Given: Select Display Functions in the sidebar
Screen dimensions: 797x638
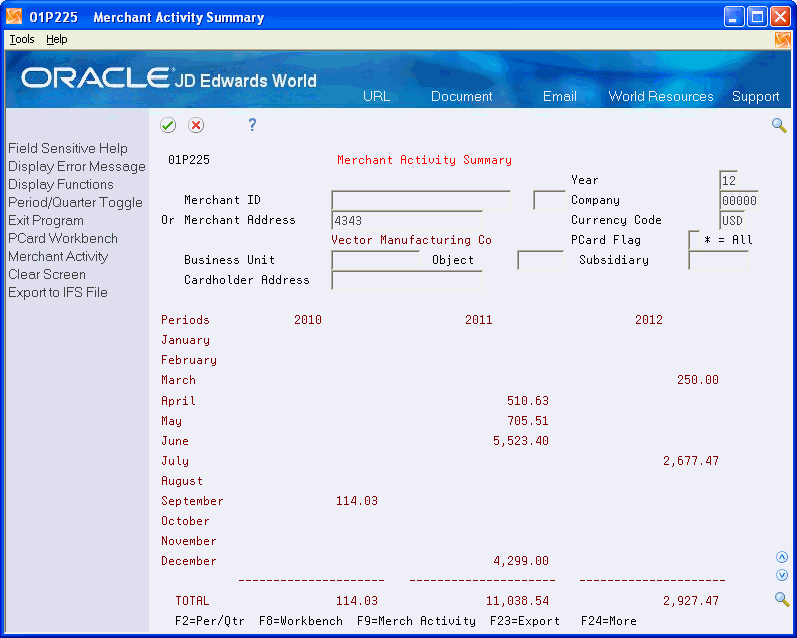Looking at the screenshot, I should [x=60, y=184].
